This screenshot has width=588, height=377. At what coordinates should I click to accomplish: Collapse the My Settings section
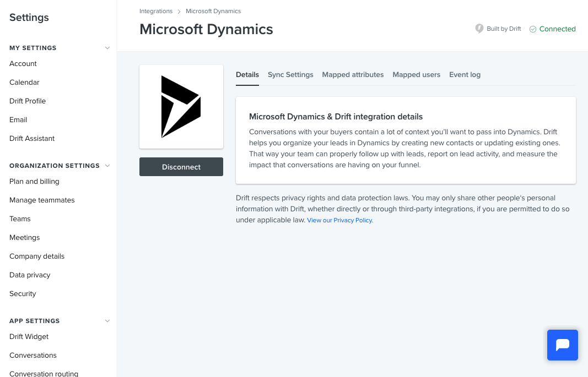click(107, 48)
